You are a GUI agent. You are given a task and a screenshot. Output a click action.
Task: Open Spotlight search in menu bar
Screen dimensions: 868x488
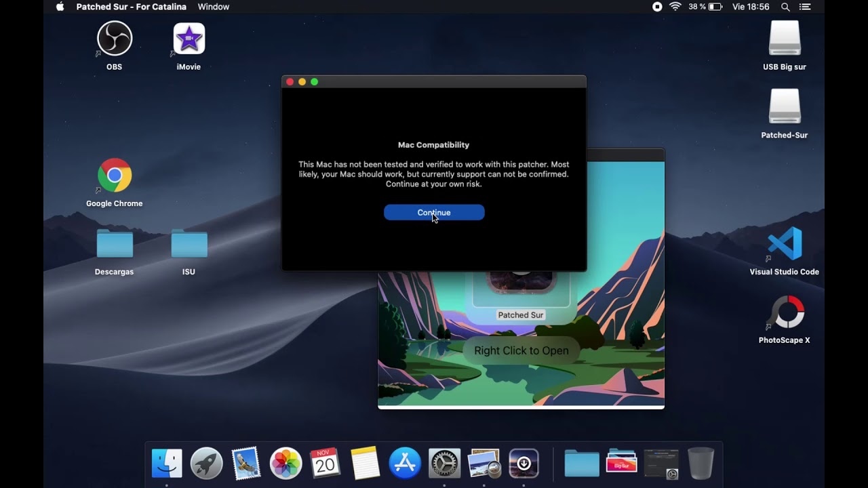(x=785, y=7)
